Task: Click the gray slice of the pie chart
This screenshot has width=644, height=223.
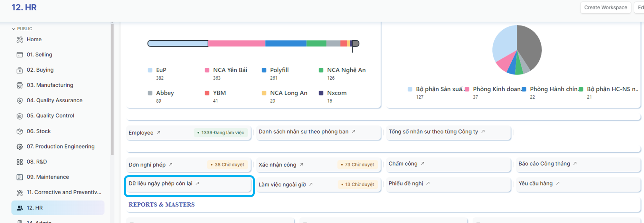Action: [530, 47]
